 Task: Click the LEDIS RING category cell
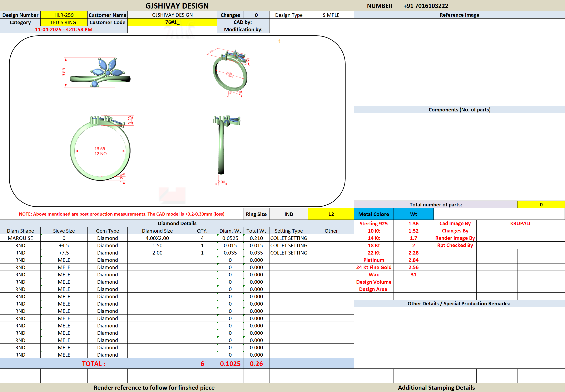[64, 22]
